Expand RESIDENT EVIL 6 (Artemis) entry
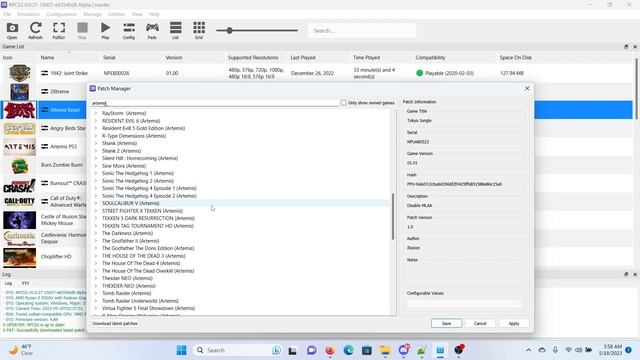 coord(96,121)
